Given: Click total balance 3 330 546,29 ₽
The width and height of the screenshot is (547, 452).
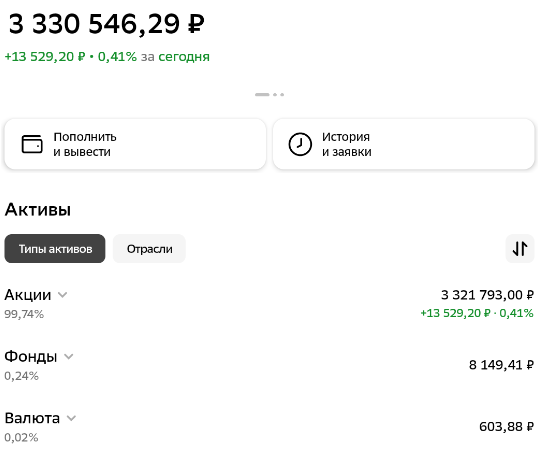Looking at the screenshot, I should pos(106,24).
